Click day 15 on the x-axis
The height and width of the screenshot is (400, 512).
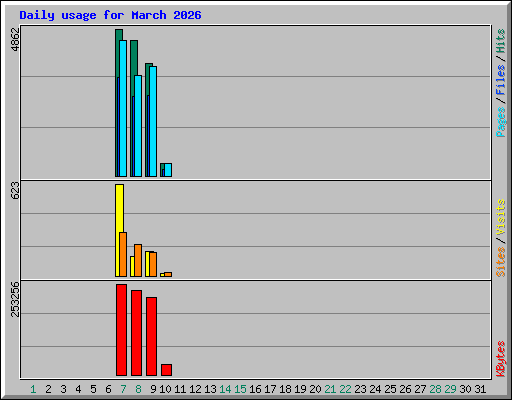coord(240,389)
